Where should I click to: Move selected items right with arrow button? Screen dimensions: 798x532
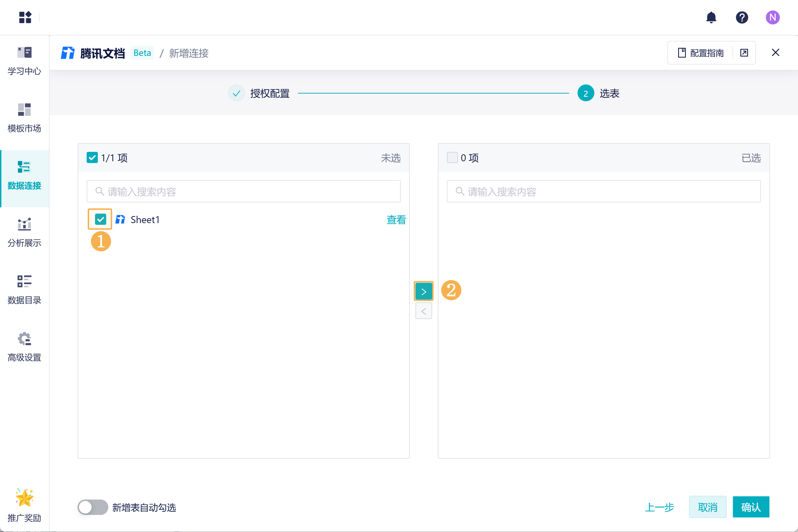(x=423, y=291)
